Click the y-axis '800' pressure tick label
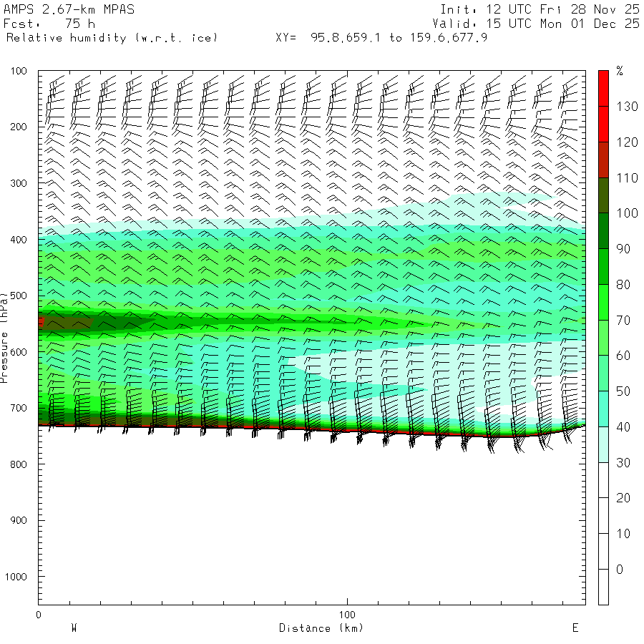 coord(19,464)
